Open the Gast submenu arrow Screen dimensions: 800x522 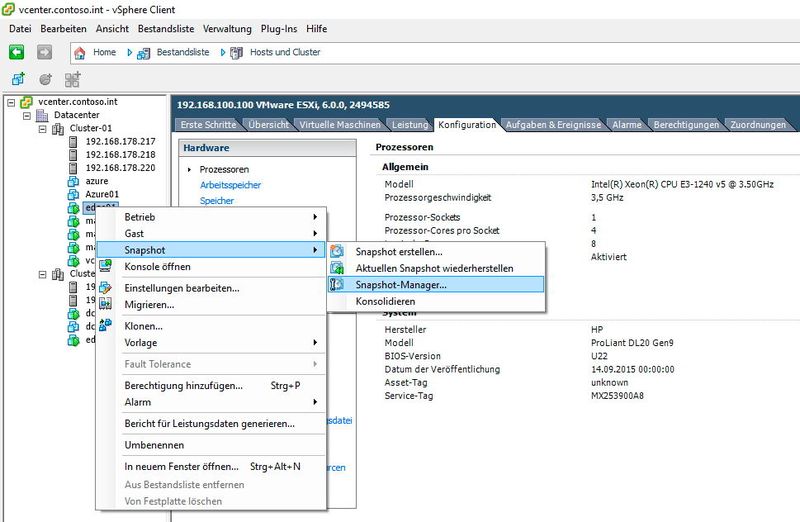pos(315,233)
